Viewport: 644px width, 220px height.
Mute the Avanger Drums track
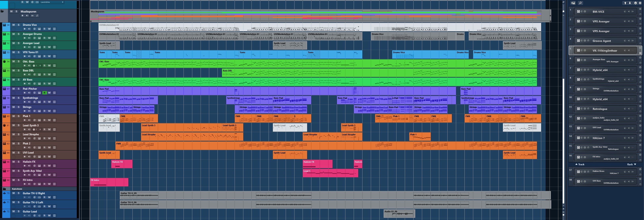14,34
